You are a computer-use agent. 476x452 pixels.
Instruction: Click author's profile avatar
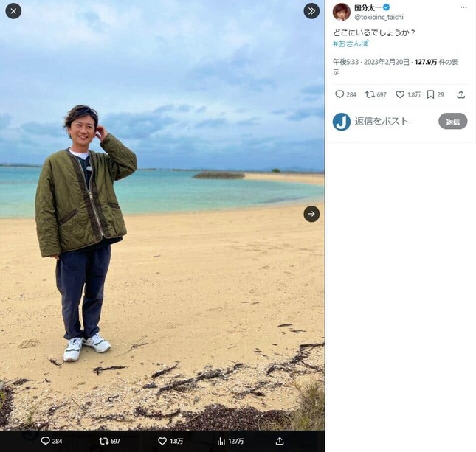click(x=342, y=12)
